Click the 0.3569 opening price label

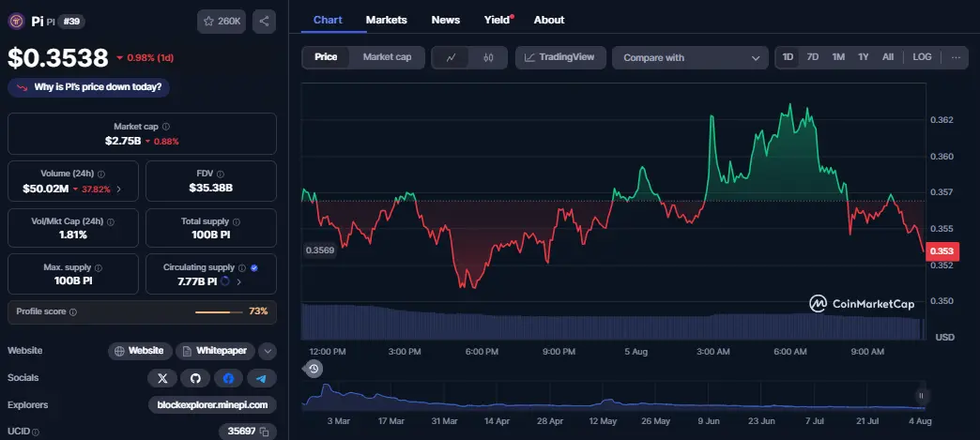point(320,250)
